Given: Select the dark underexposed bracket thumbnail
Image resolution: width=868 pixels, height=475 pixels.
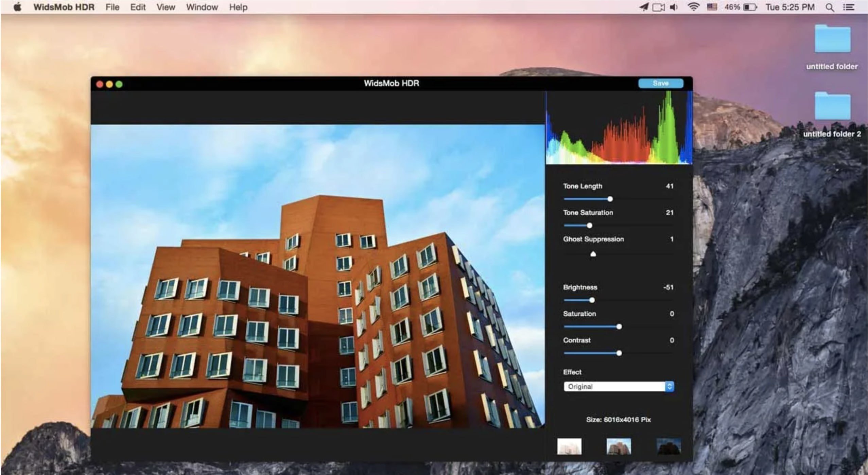Looking at the screenshot, I should point(669,446).
